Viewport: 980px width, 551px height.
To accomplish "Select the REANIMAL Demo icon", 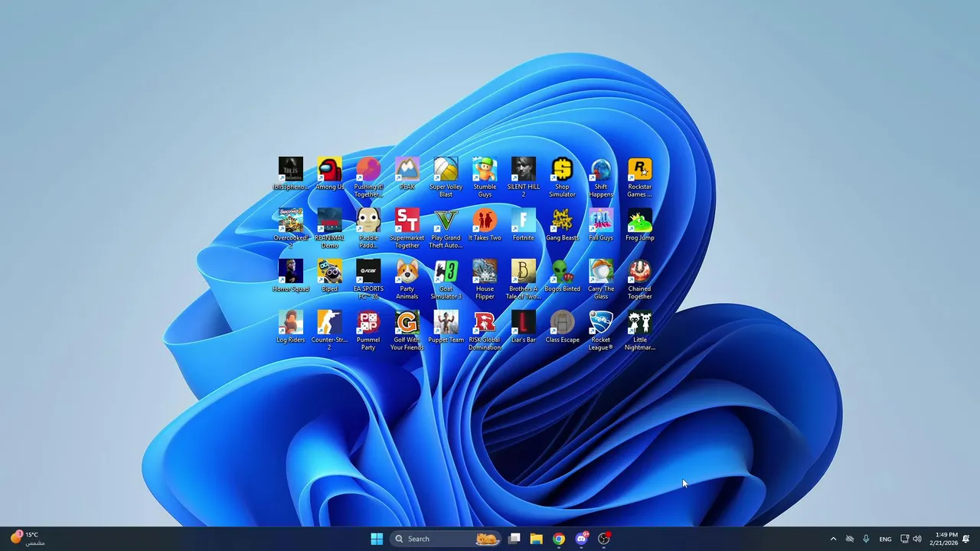I will (329, 228).
